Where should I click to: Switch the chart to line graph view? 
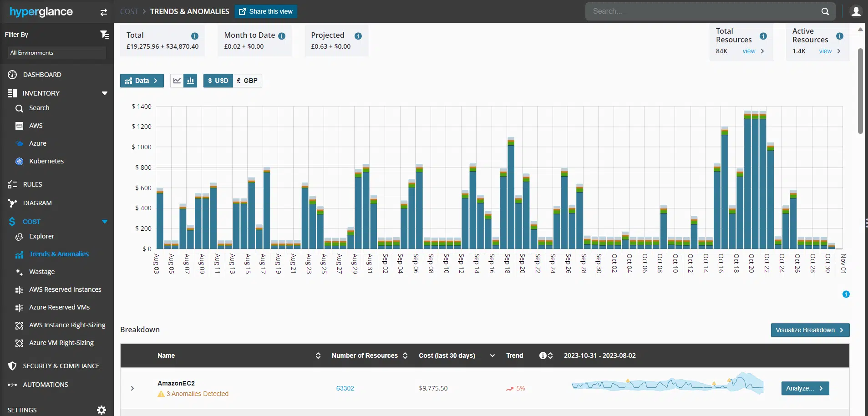177,81
